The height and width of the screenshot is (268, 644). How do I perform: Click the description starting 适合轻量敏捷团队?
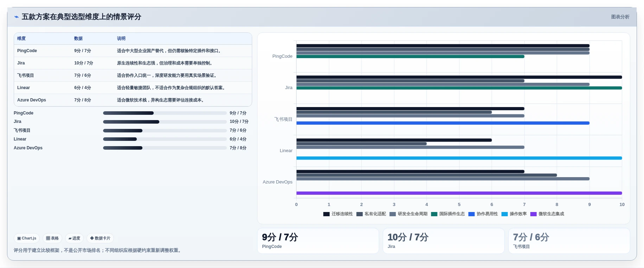click(x=172, y=88)
